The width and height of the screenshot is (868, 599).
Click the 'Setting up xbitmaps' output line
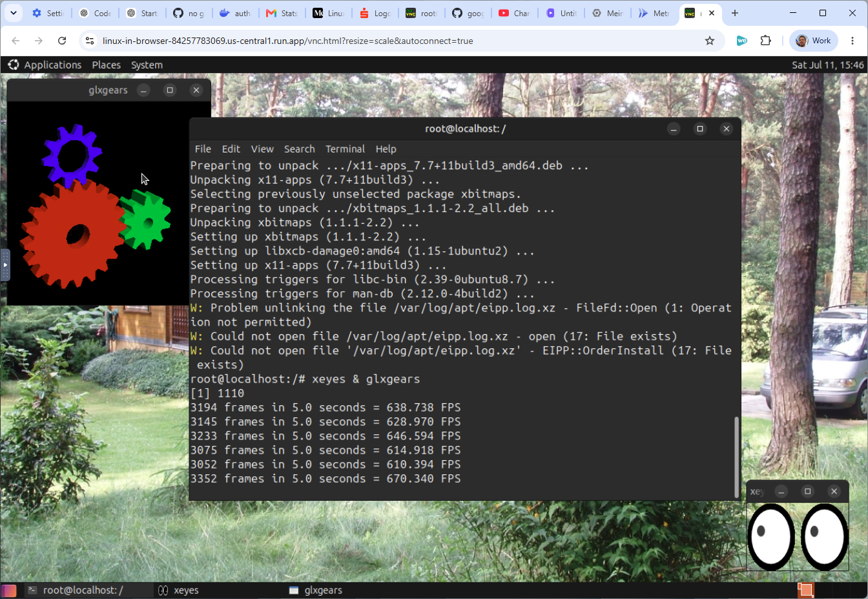pyautogui.click(x=308, y=237)
